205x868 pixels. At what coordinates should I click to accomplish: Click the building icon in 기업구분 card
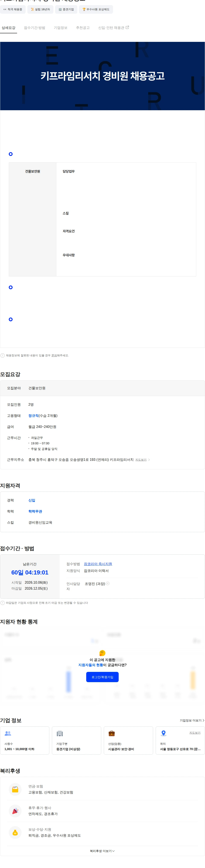coord(60,733)
